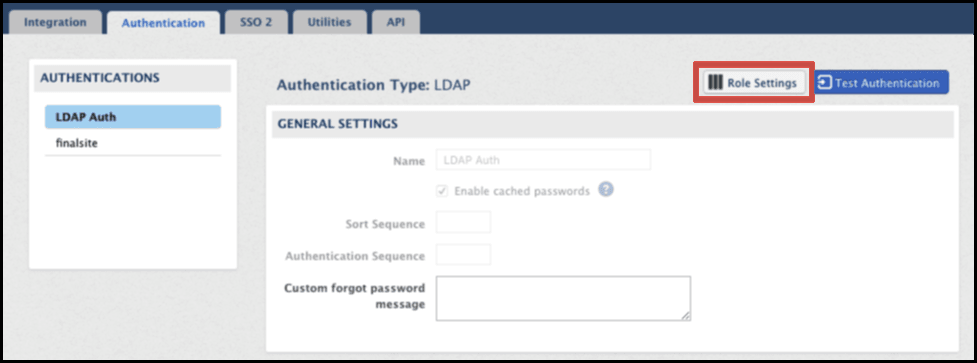Switch to the Integration tab
The width and height of the screenshot is (977, 363).
55,22
